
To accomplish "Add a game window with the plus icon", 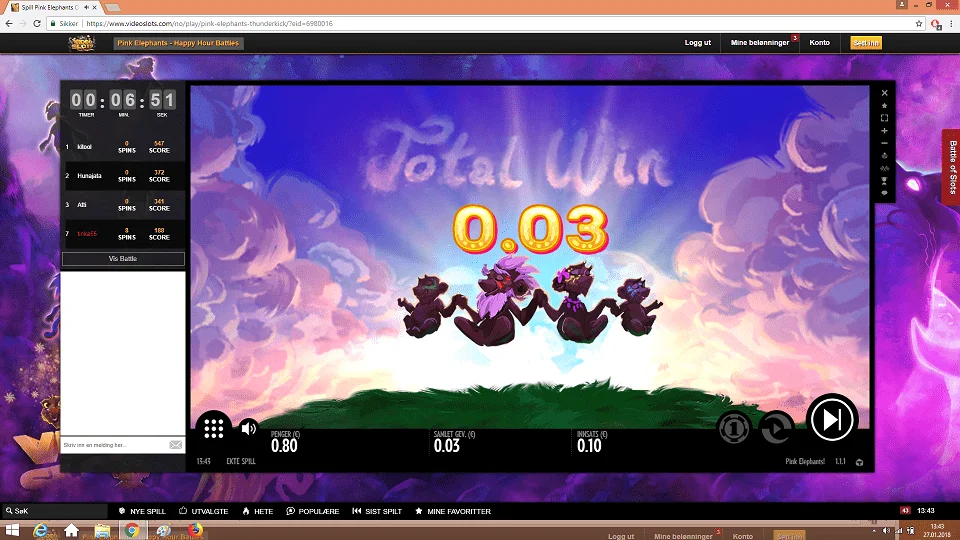I will pyautogui.click(x=884, y=131).
